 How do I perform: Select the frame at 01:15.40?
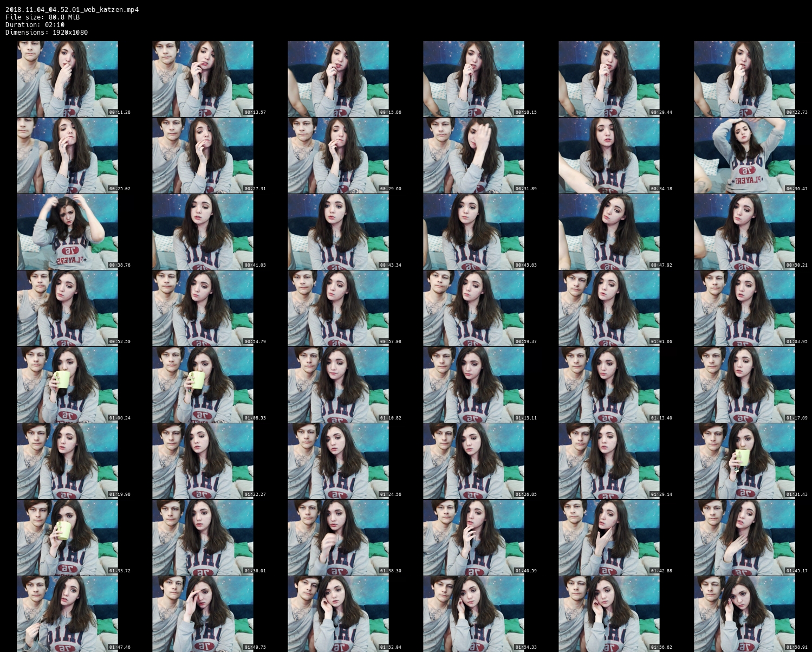[609, 385]
